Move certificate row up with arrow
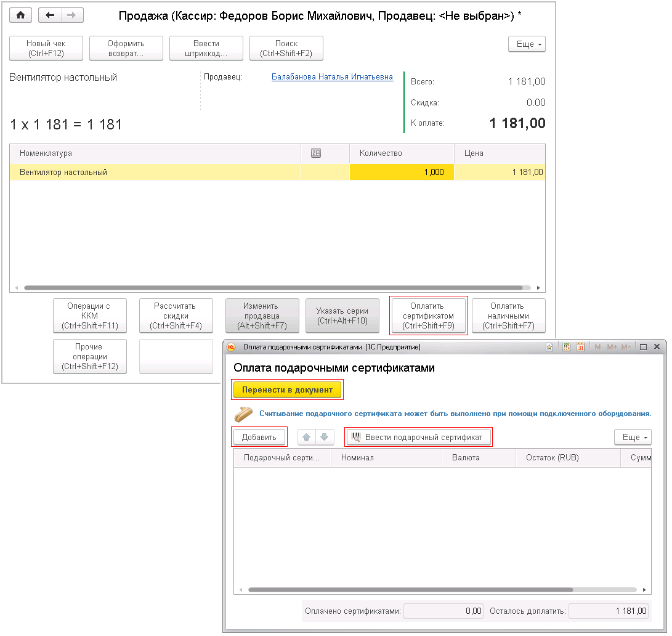The width and height of the screenshot is (672, 636). click(x=307, y=438)
